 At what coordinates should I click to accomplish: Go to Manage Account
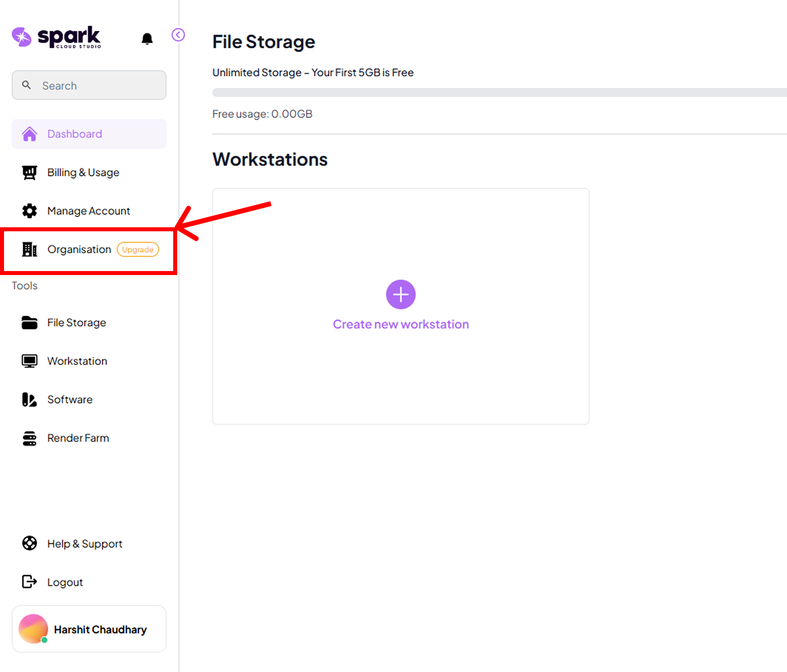[x=88, y=210]
